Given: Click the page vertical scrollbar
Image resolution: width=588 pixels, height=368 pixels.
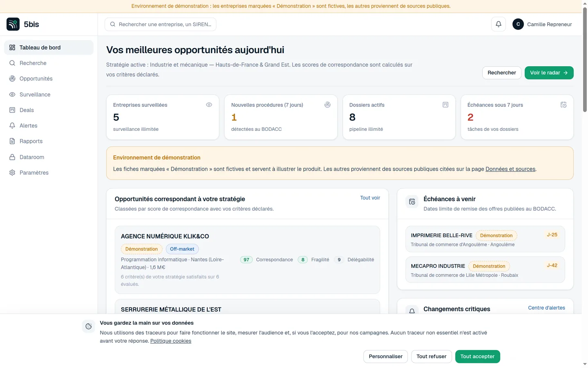Looking at the screenshot, I should click(x=585, y=59).
